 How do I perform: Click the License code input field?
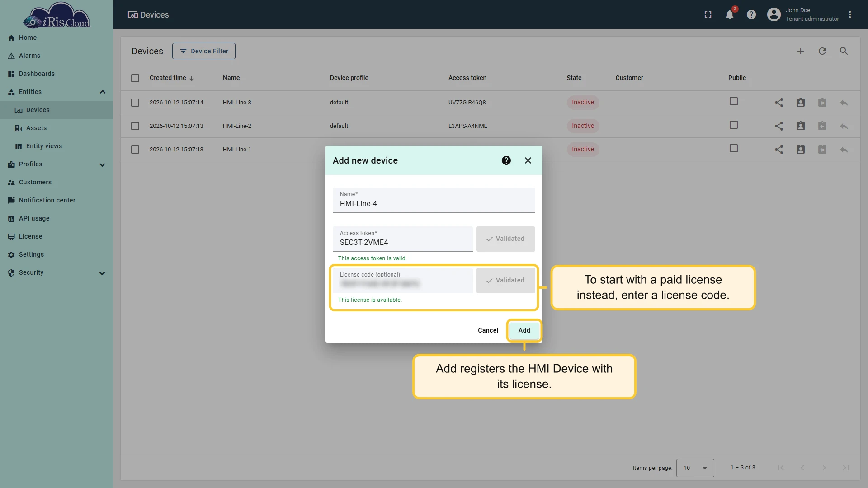403,280
